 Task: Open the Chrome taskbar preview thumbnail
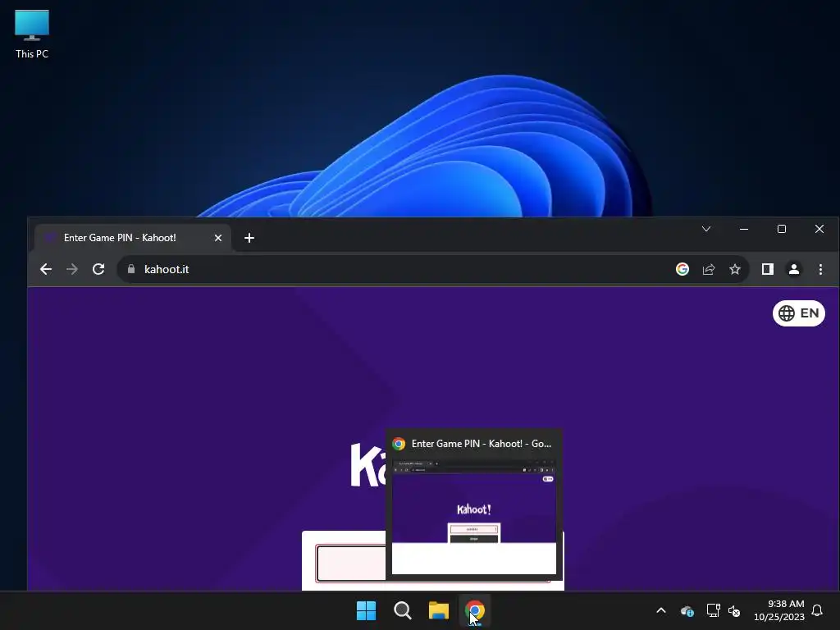click(x=474, y=517)
